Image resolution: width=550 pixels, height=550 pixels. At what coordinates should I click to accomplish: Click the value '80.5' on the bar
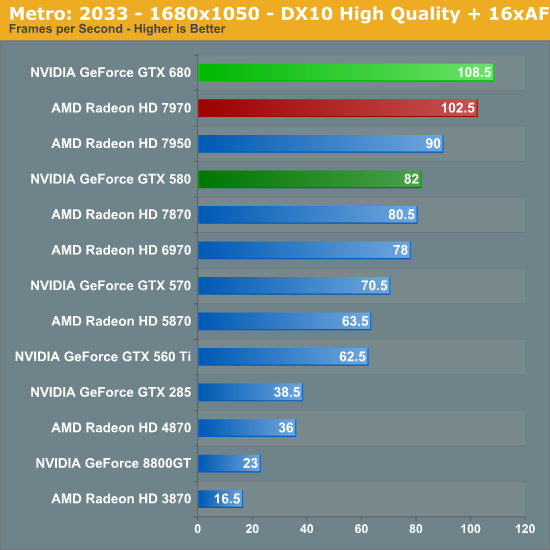402,215
